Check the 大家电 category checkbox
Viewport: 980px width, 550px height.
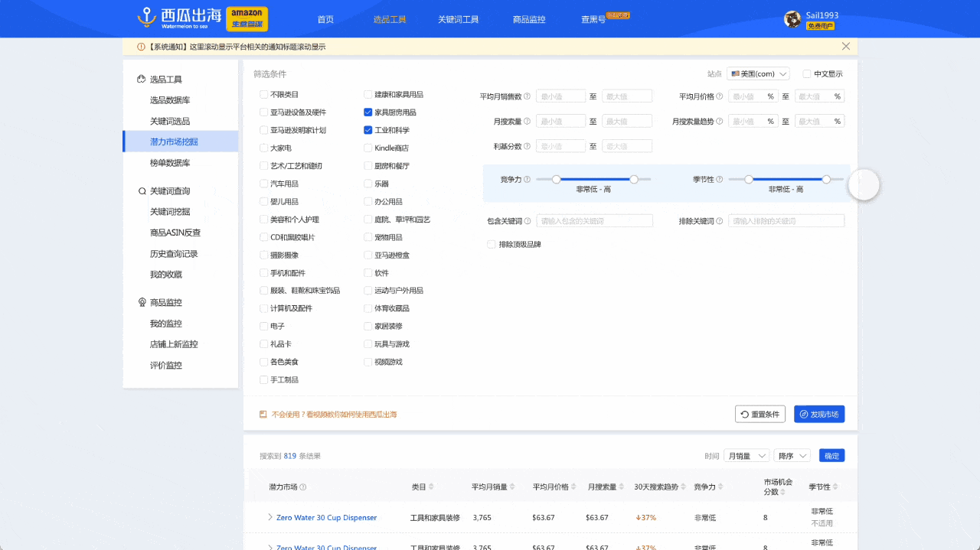tap(263, 148)
